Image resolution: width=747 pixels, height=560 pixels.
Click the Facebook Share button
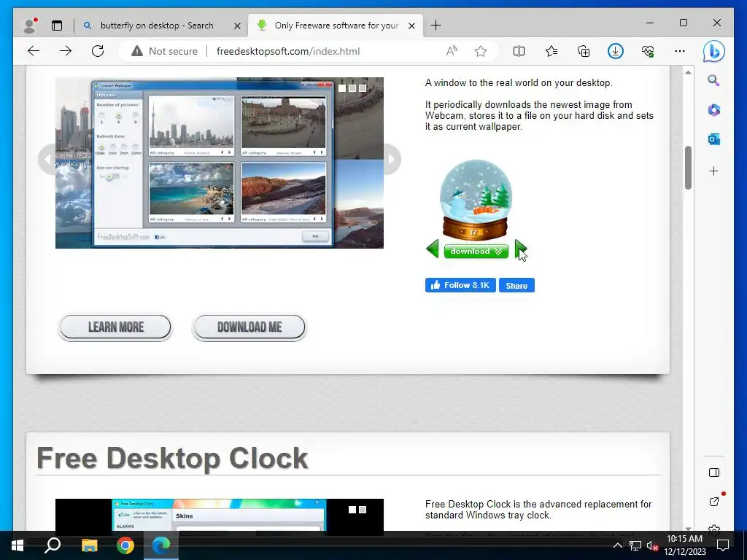(516, 285)
